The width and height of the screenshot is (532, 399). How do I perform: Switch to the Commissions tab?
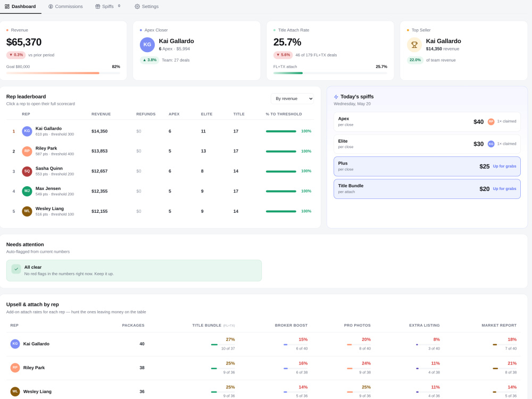point(65,6)
